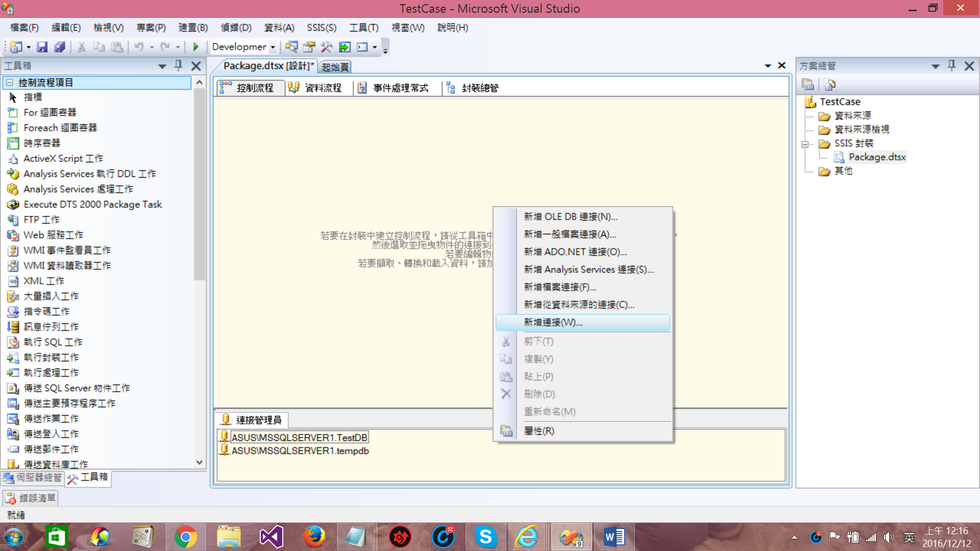Open Skype from the taskbar
Screen dimensions: 980x551
tap(485, 537)
